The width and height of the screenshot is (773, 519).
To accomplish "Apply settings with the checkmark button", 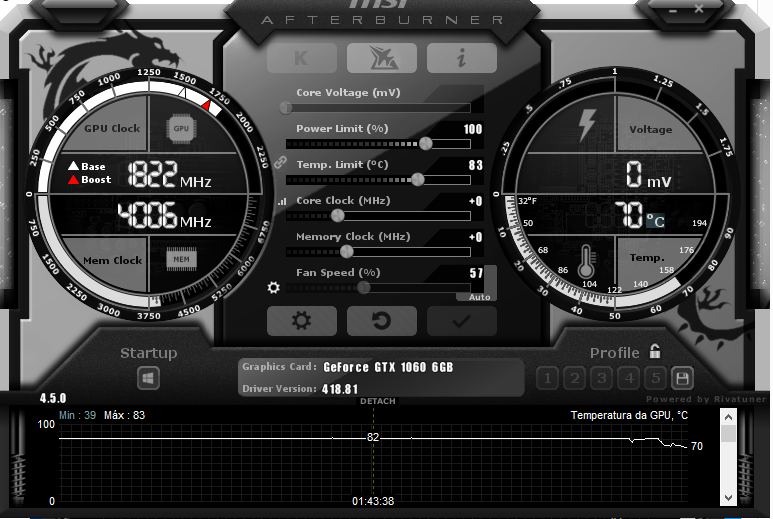I will 461,321.
